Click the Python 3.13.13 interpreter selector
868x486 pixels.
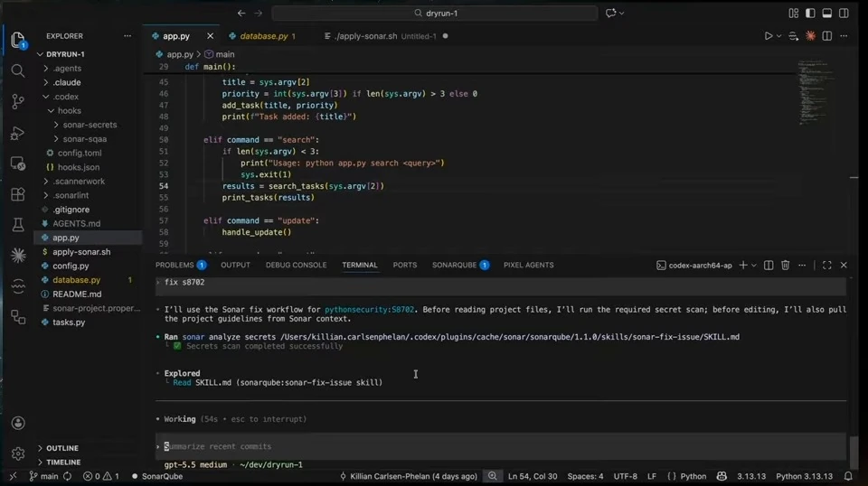[x=804, y=476]
